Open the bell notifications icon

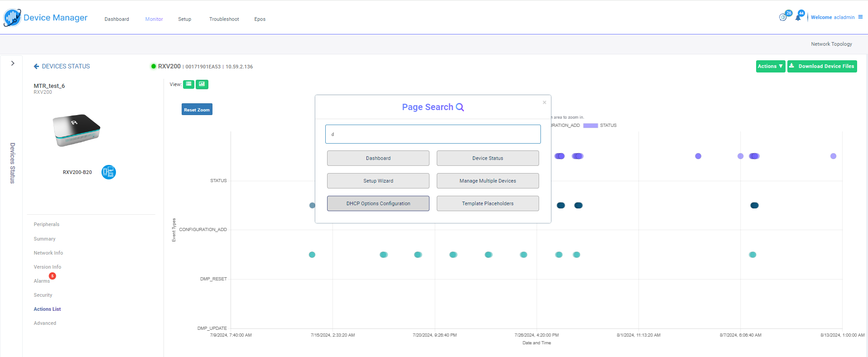coord(798,18)
